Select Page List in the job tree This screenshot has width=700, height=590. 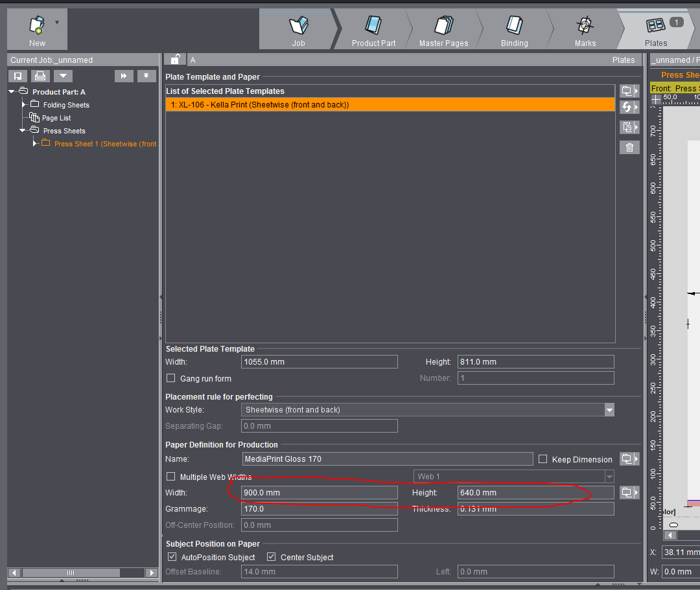click(x=56, y=118)
